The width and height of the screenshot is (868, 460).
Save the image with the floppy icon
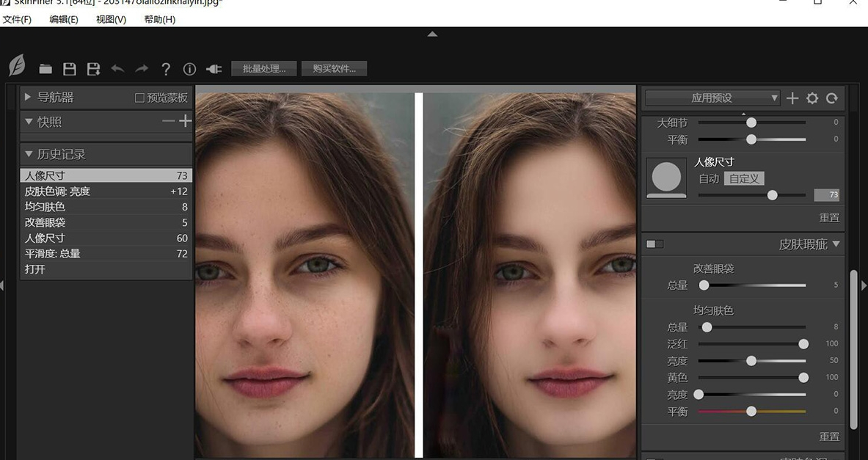point(69,69)
